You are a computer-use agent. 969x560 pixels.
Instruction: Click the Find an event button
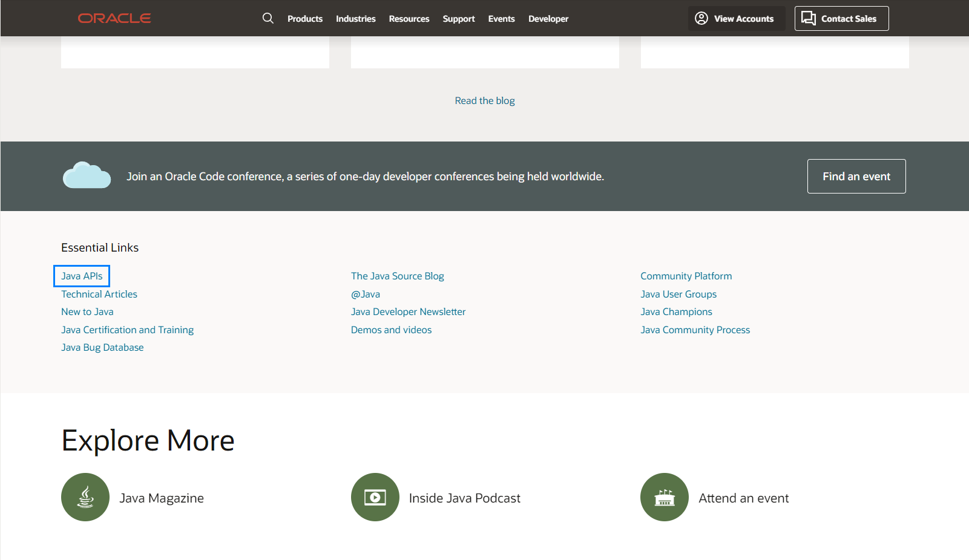[x=856, y=176]
